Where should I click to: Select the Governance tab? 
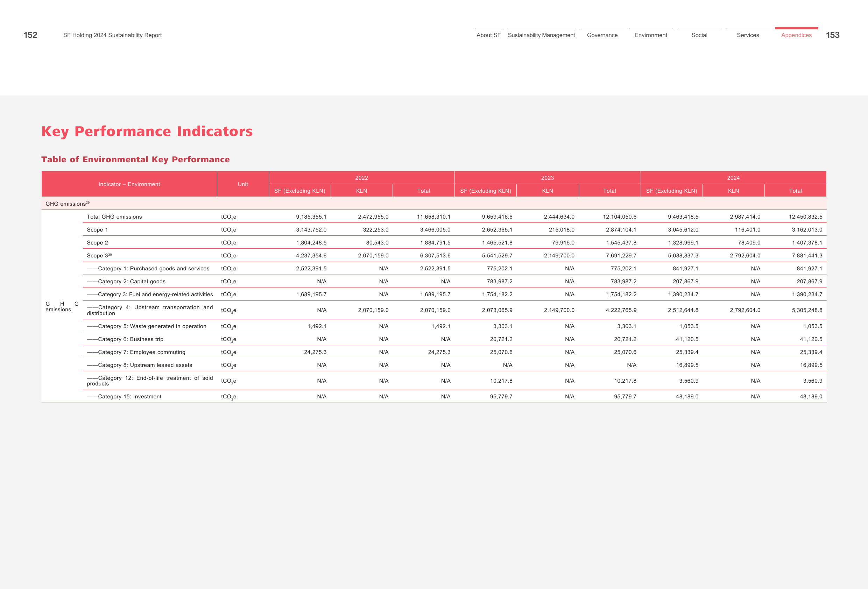pyautogui.click(x=602, y=35)
